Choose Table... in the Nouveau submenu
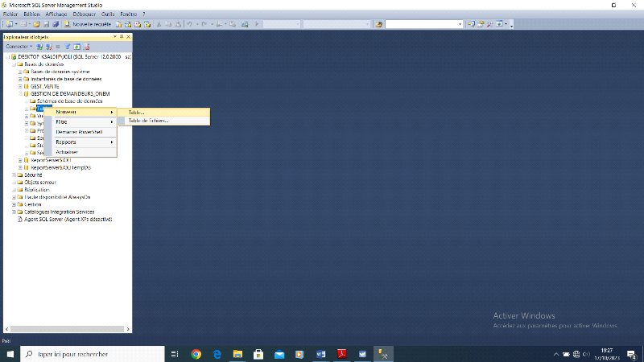644x362 pixels. point(163,112)
